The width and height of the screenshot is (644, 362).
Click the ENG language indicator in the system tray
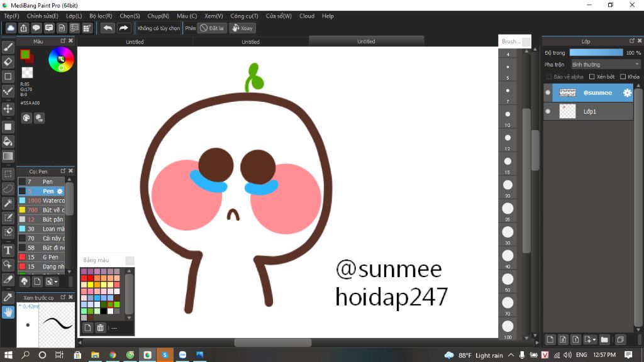[581, 355]
